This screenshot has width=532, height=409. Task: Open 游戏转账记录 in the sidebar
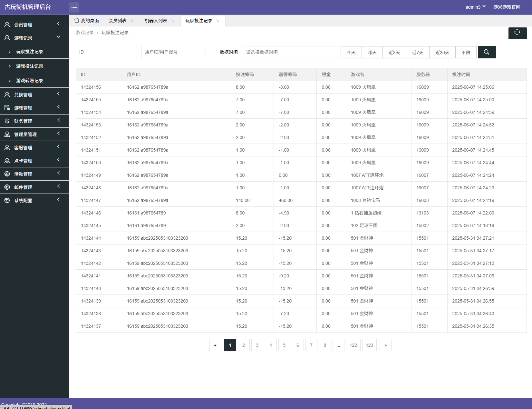click(x=30, y=81)
